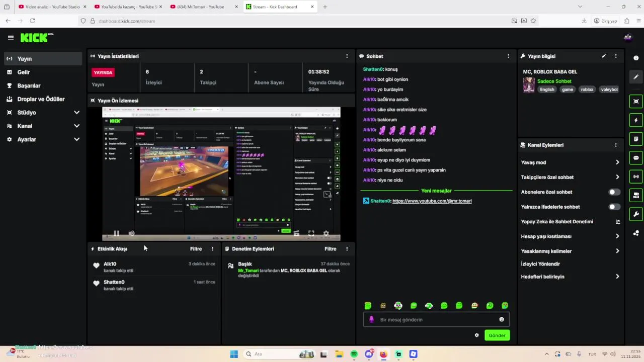Viewport: 644px width, 362px height.
Task: Click the Giriş yap browser button
Action: tap(605, 21)
